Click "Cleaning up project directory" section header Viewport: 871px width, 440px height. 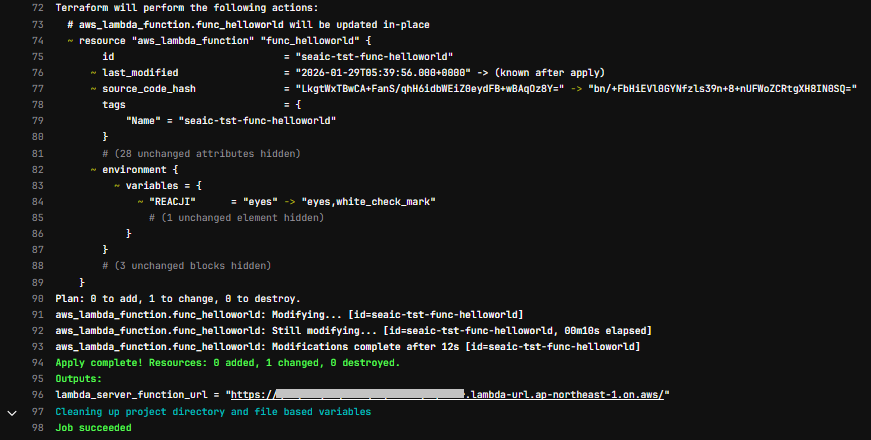click(x=213, y=412)
